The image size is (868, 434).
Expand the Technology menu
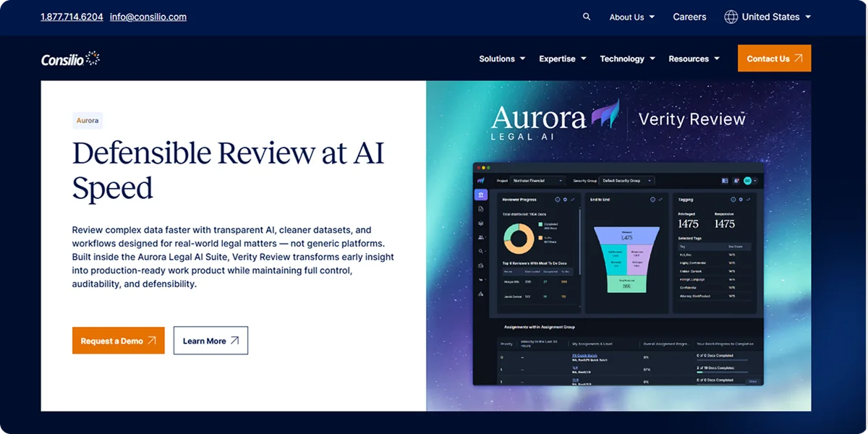pyautogui.click(x=627, y=59)
